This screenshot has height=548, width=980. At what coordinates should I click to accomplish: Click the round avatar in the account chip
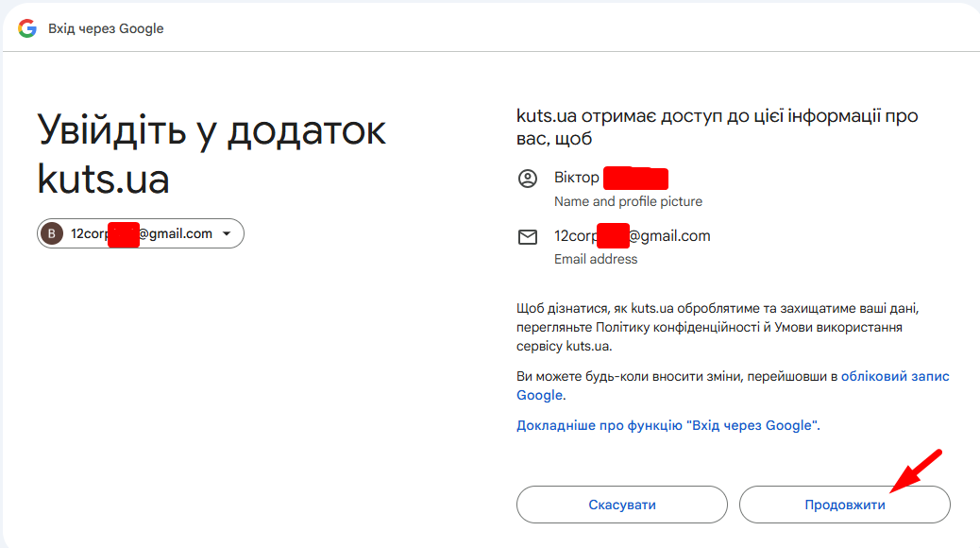tap(52, 233)
